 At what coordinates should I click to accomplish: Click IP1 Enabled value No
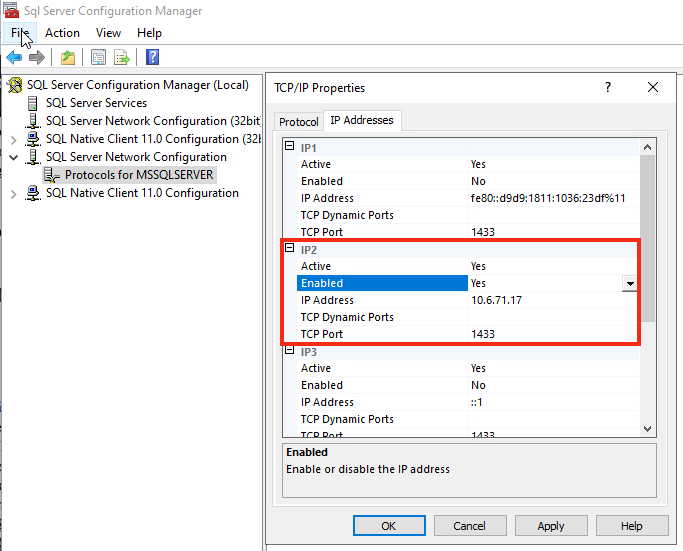[478, 181]
